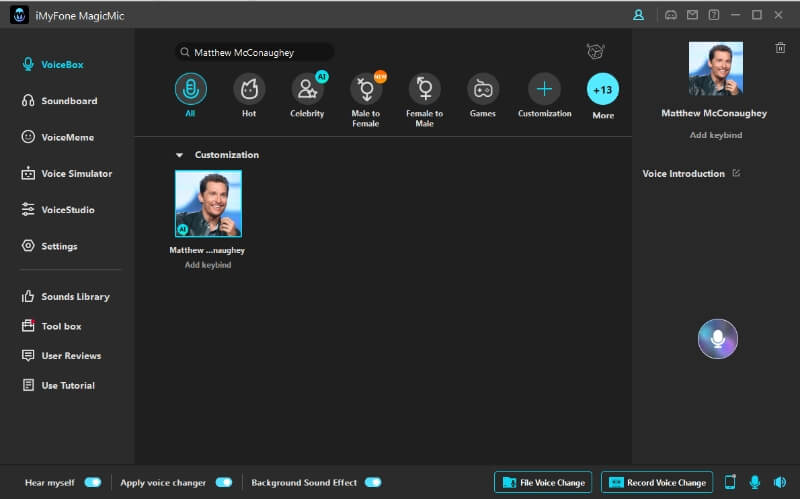Open the user account icon

(638, 15)
